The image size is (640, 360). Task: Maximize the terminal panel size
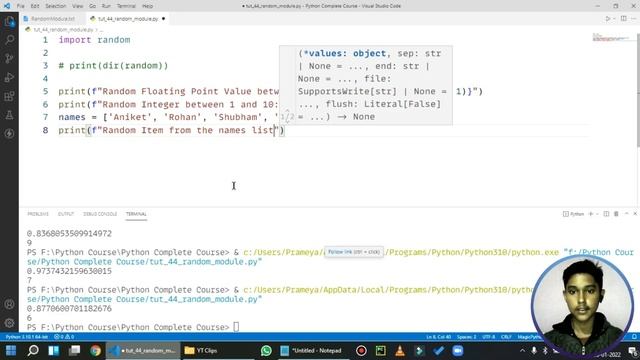pos(627,214)
